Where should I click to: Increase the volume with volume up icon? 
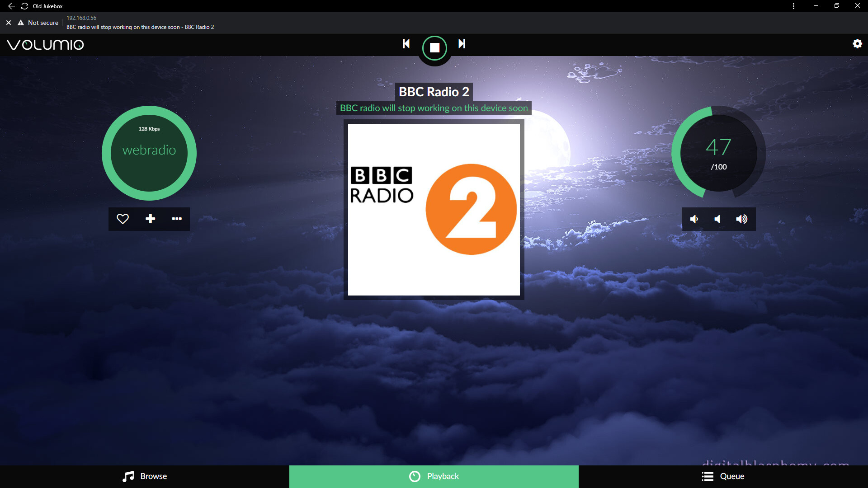point(741,219)
